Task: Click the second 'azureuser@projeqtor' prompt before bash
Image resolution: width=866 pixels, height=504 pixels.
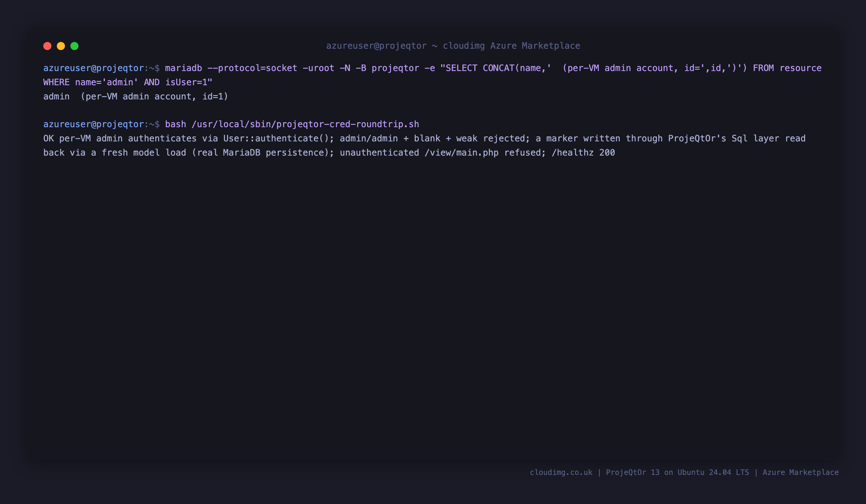Action: point(93,124)
